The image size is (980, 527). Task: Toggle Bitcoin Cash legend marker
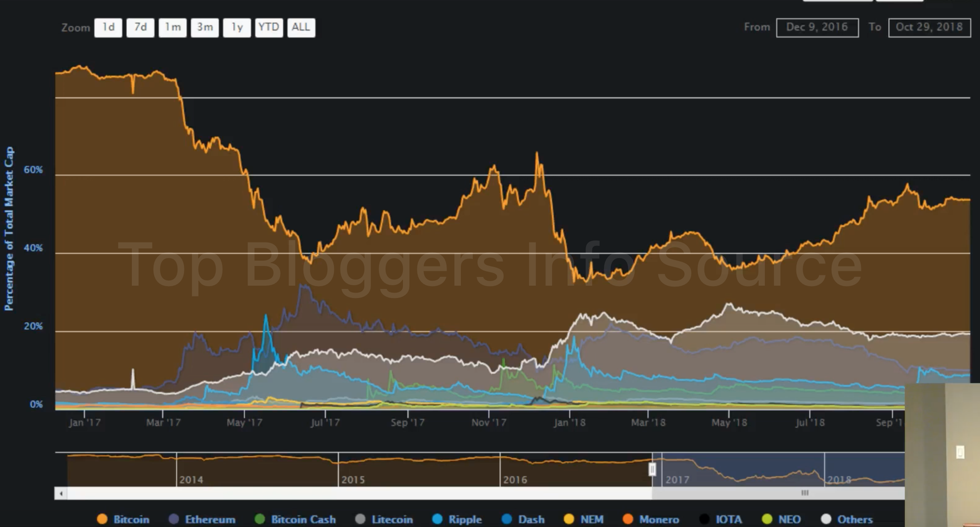260,519
